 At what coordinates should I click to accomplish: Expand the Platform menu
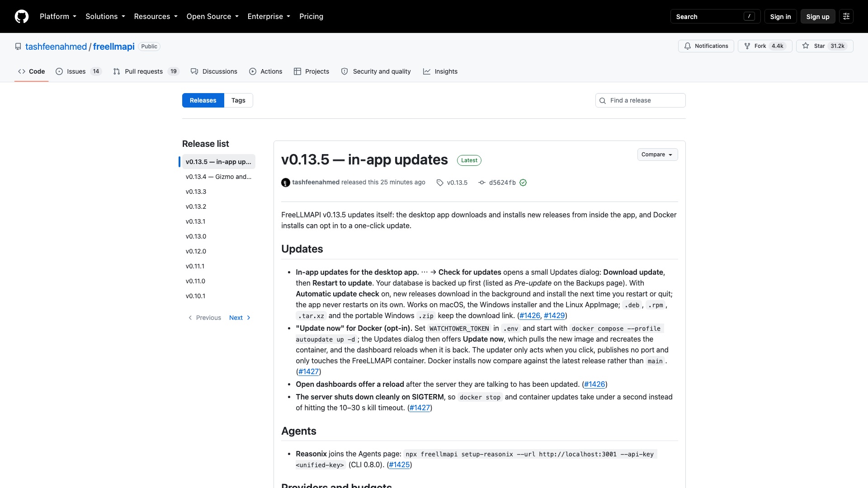click(58, 17)
